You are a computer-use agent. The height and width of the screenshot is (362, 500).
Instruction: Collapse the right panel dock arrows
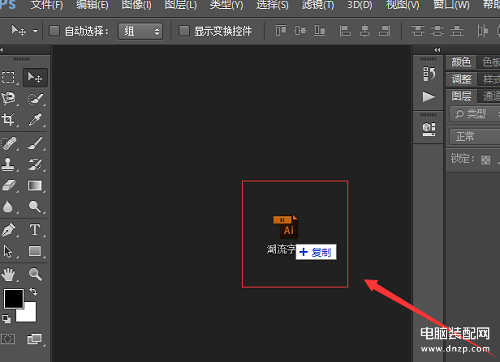tap(438, 50)
